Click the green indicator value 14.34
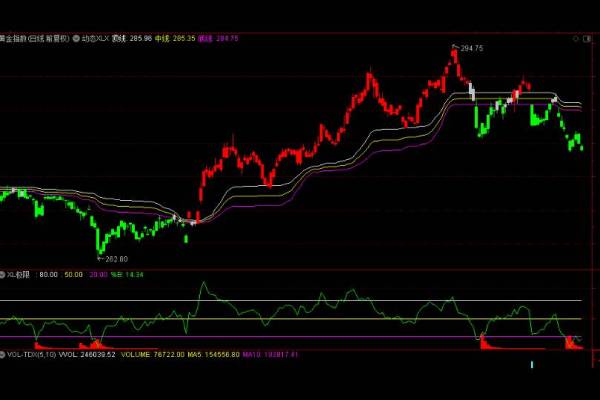 135,273
